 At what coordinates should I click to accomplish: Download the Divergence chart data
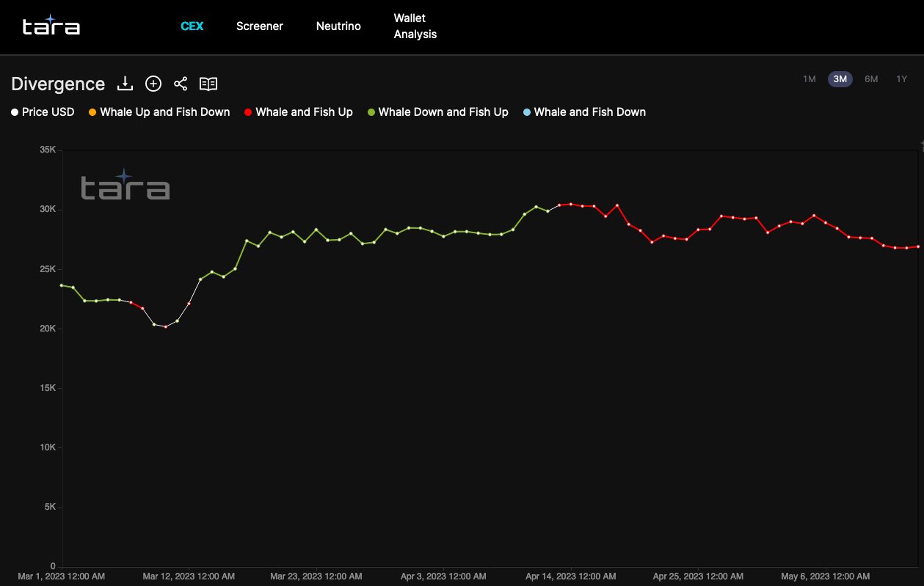[125, 84]
